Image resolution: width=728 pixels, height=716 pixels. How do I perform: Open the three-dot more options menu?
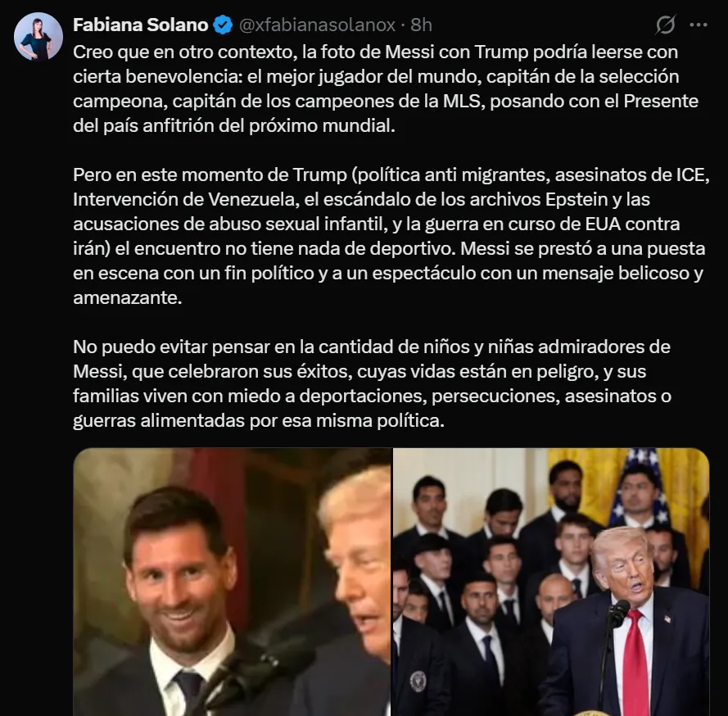(x=699, y=25)
